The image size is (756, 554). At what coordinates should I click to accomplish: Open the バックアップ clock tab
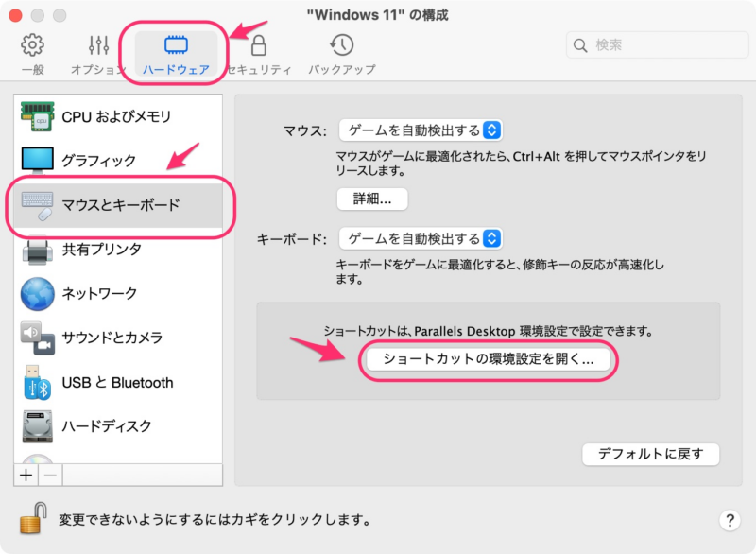pyautogui.click(x=342, y=54)
